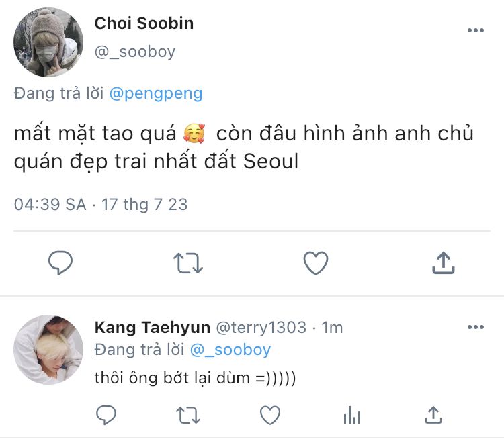504x439 pixels.
Task: Open Kang Taehyun's profile avatar
Action: coord(48,349)
